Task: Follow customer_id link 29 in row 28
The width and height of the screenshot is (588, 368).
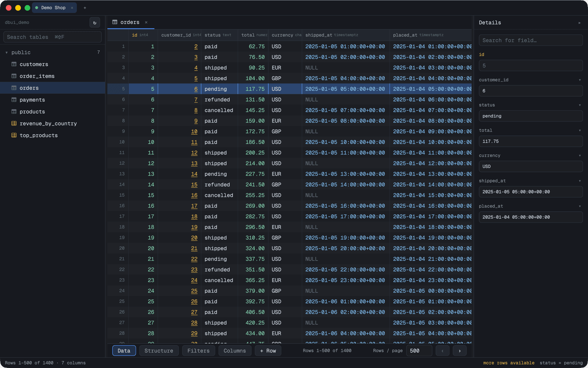Action: click(x=194, y=333)
